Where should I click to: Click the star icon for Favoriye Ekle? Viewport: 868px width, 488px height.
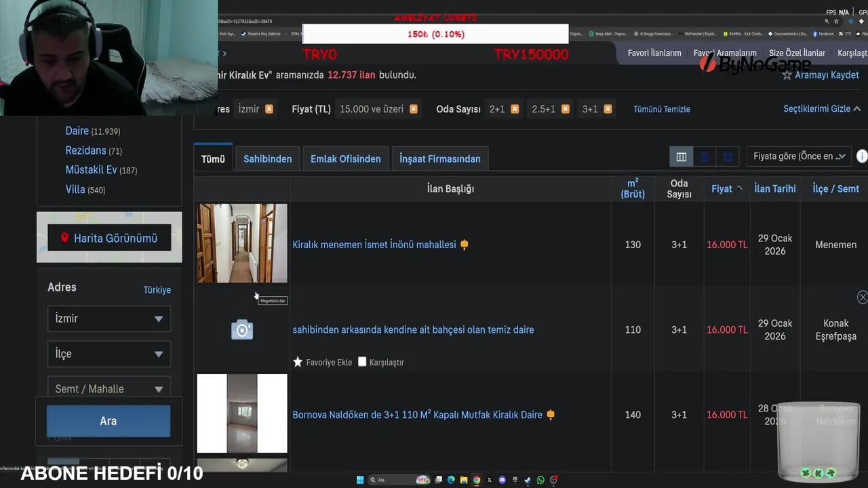coord(298,362)
